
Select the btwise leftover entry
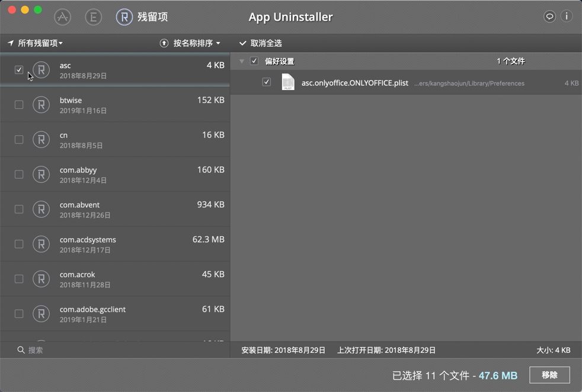tap(119, 105)
